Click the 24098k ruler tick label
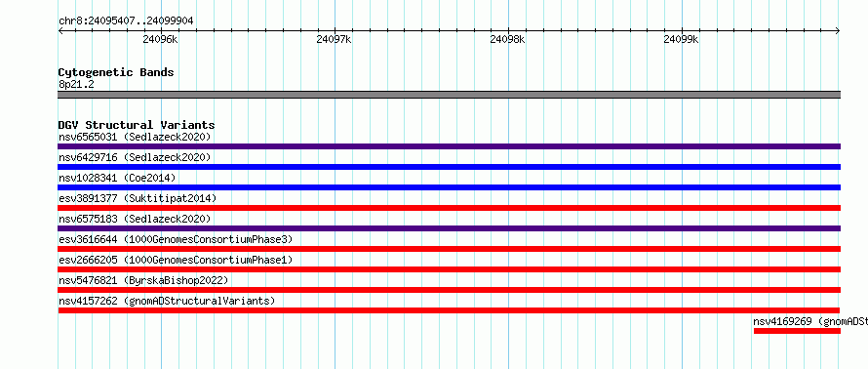This screenshot has height=369, width=868. point(507,39)
